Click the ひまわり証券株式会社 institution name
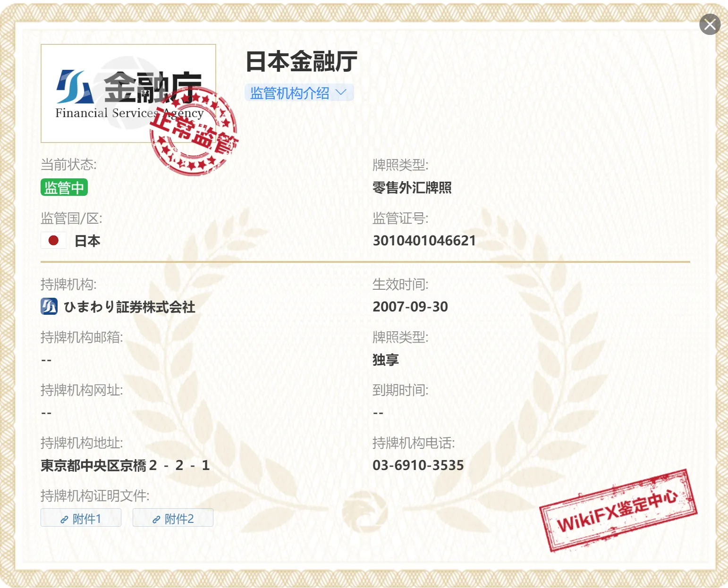728x588 pixels. pos(129,307)
